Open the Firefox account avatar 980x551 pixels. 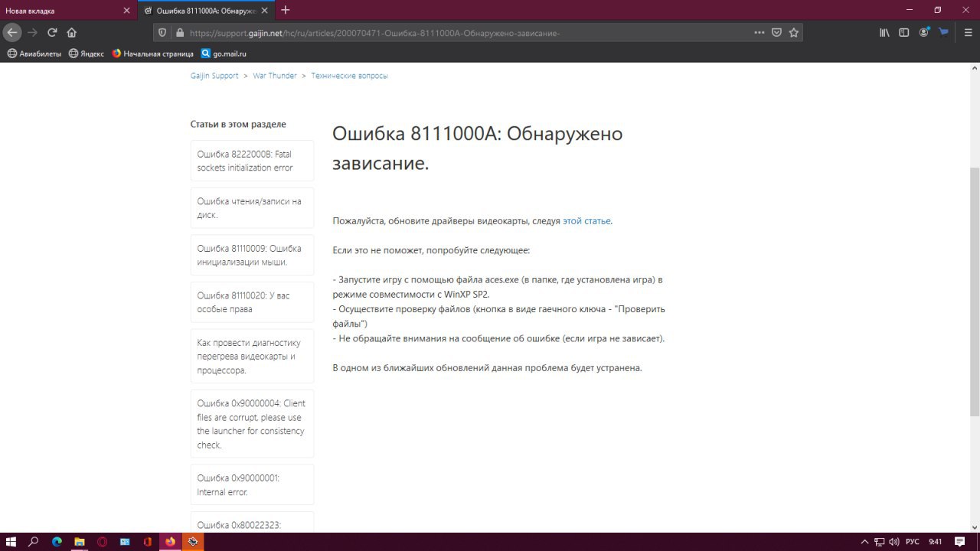point(924,33)
